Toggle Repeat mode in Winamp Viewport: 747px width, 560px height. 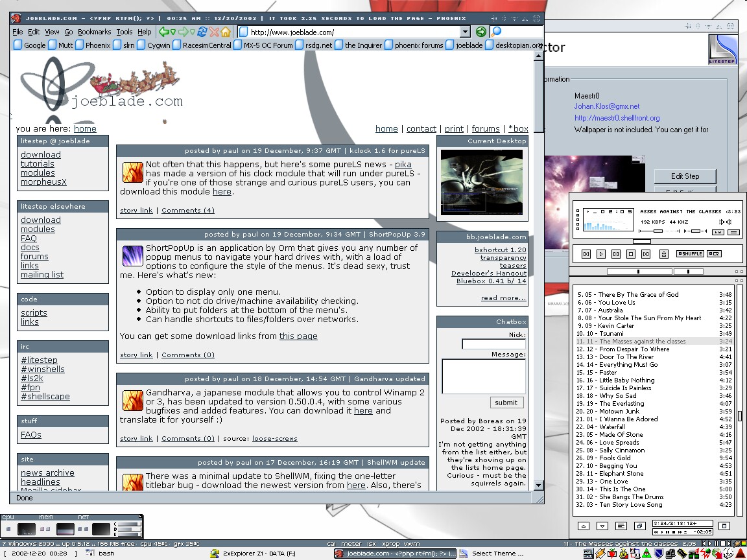pyautogui.click(x=714, y=254)
